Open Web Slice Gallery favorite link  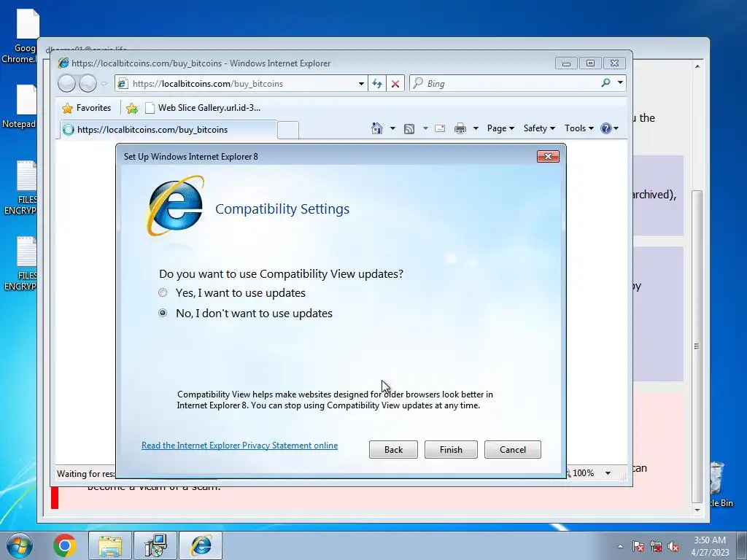point(203,108)
